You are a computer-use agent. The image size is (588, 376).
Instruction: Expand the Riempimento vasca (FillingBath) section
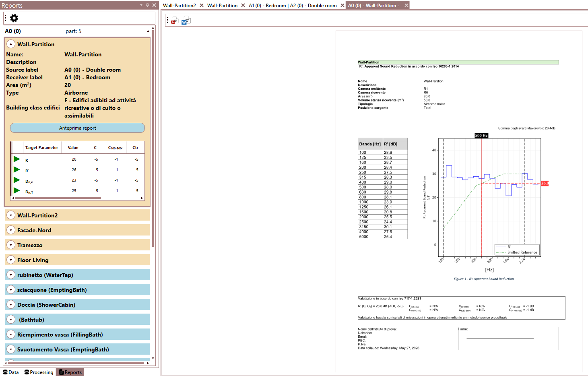pyautogui.click(x=11, y=335)
